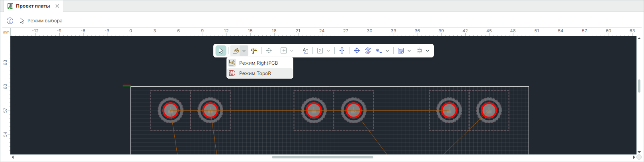Select the measuring ruler tool
The image size is (644, 162).
tap(254, 51)
